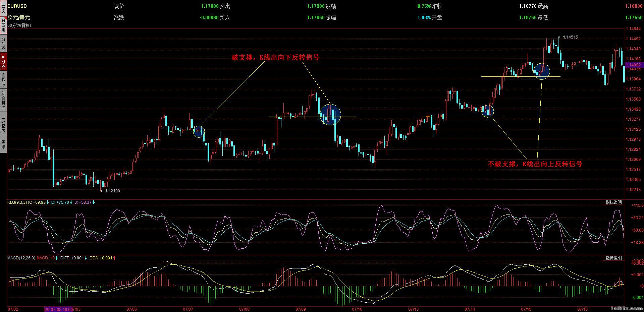Viewport: 644px width, 312px height.
Task: Click the 开盘 value 1.18765
Action: (x=528, y=17)
